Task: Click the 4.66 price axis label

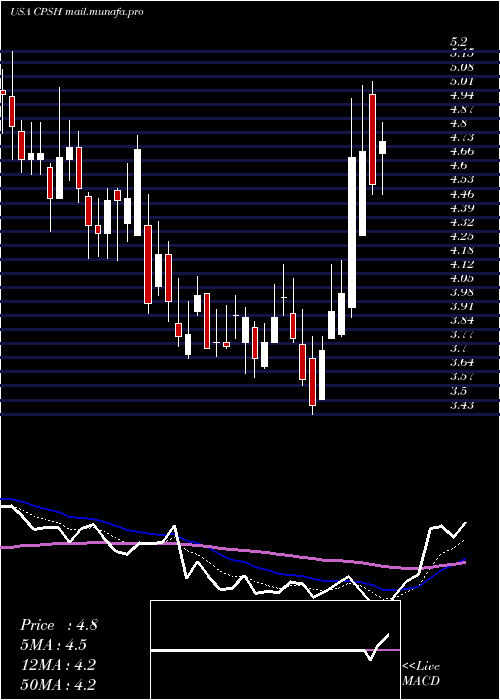Action: (x=462, y=151)
